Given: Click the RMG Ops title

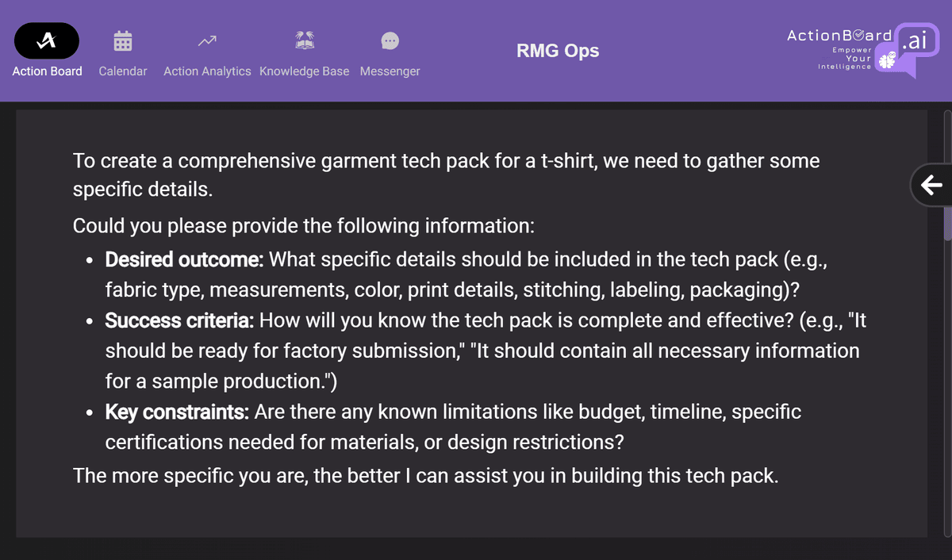Looking at the screenshot, I should pos(558,52).
